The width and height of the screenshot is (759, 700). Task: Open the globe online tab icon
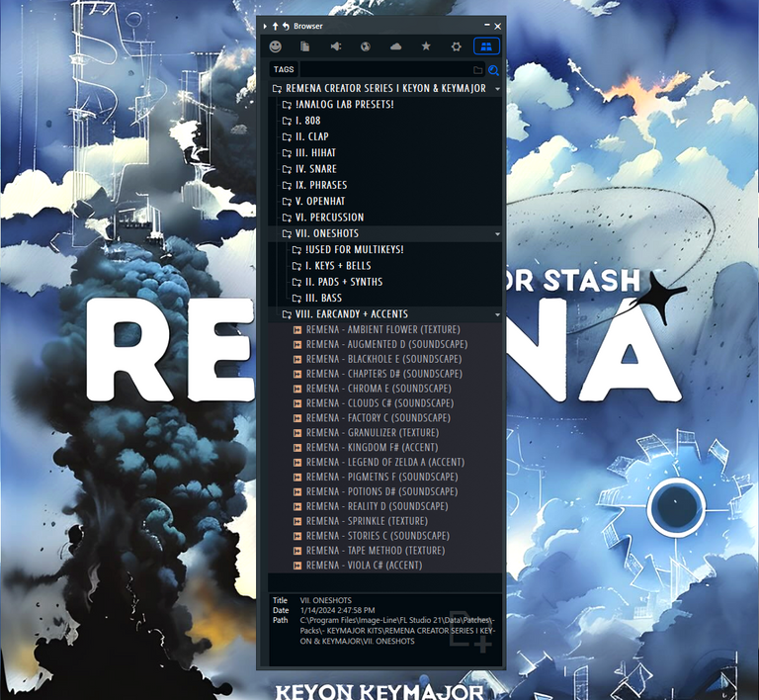366,46
